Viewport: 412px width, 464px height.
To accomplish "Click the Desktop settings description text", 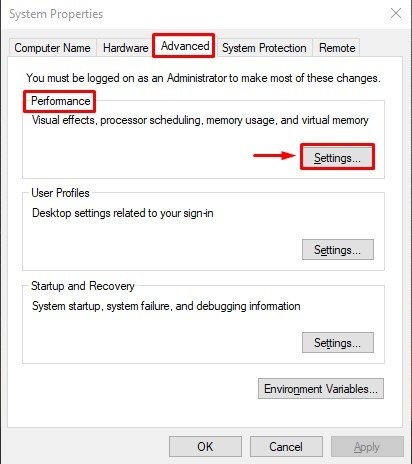I will point(123,213).
